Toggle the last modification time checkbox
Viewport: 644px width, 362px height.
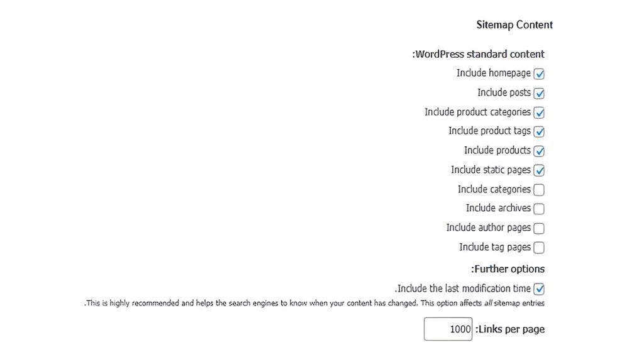click(539, 289)
